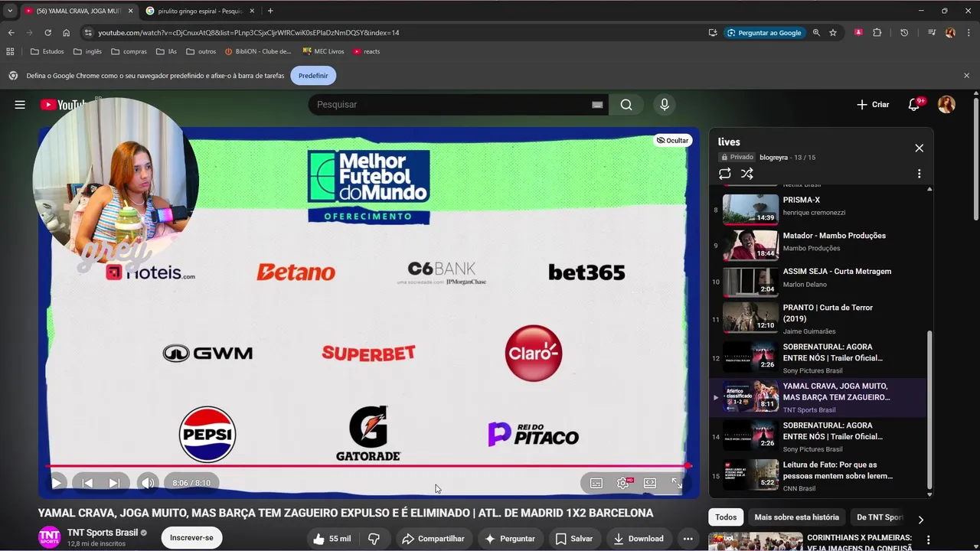This screenshot has height=551, width=980.
Task: Click the video progress bar
Action: coord(367,465)
